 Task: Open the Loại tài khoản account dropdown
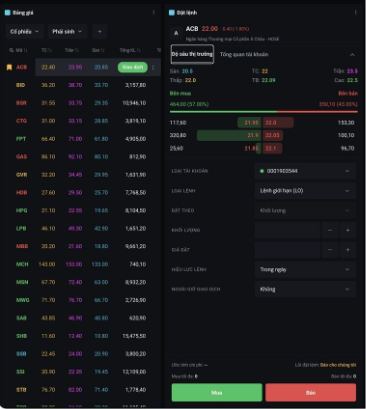point(305,171)
